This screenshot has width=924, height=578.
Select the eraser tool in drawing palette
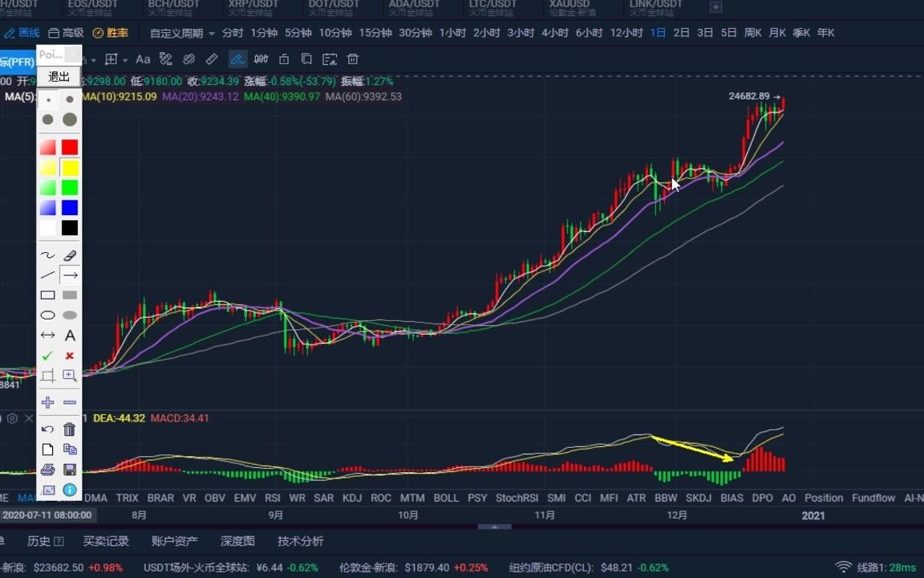pyautogui.click(x=70, y=255)
